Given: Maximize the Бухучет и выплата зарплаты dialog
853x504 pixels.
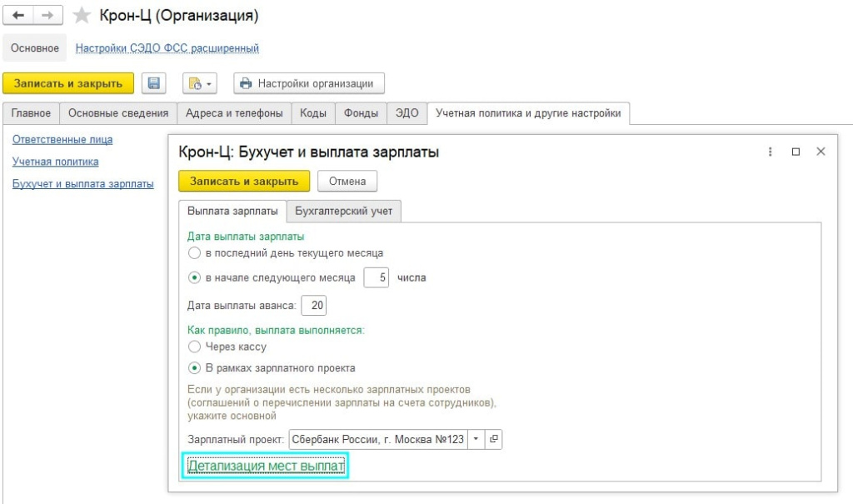Looking at the screenshot, I should pos(796,152).
